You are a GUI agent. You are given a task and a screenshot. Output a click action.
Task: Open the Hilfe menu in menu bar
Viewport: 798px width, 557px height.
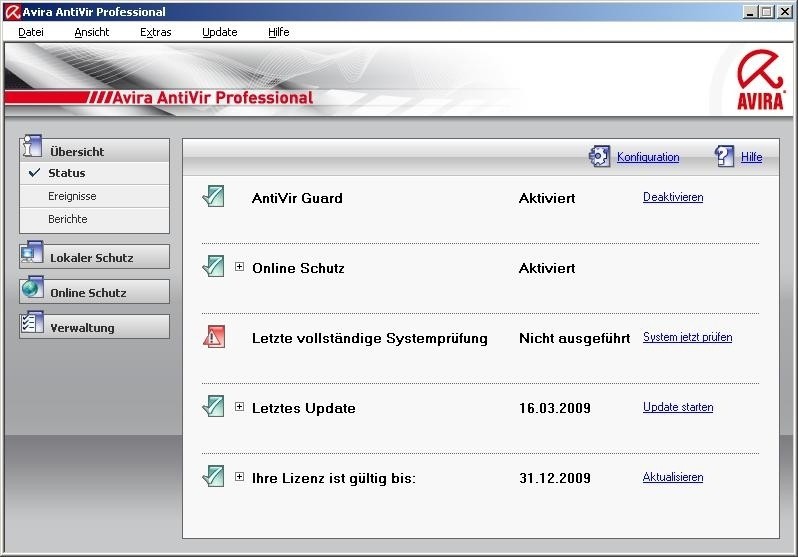[x=278, y=32]
